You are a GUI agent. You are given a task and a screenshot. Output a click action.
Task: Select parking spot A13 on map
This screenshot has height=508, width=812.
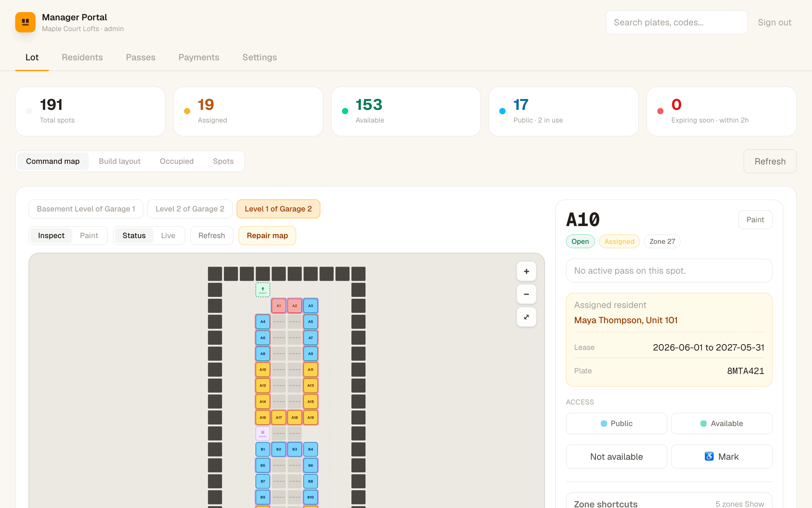[311, 385]
